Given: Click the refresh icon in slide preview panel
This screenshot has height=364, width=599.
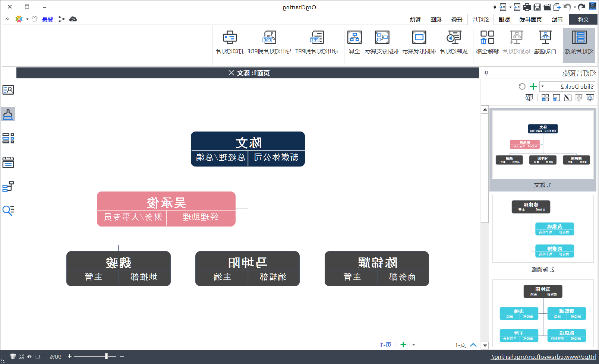Looking at the screenshot, I should 522,86.
